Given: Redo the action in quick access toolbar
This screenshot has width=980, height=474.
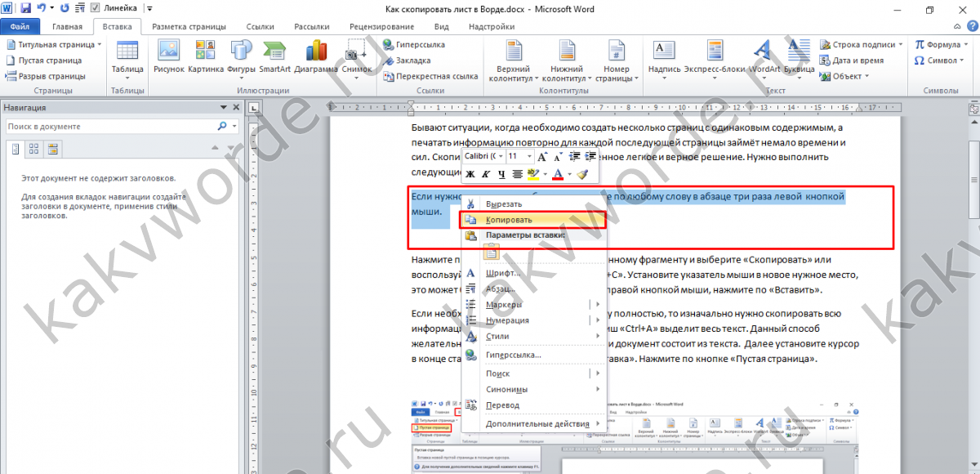Looking at the screenshot, I should [x=65, y=8].
